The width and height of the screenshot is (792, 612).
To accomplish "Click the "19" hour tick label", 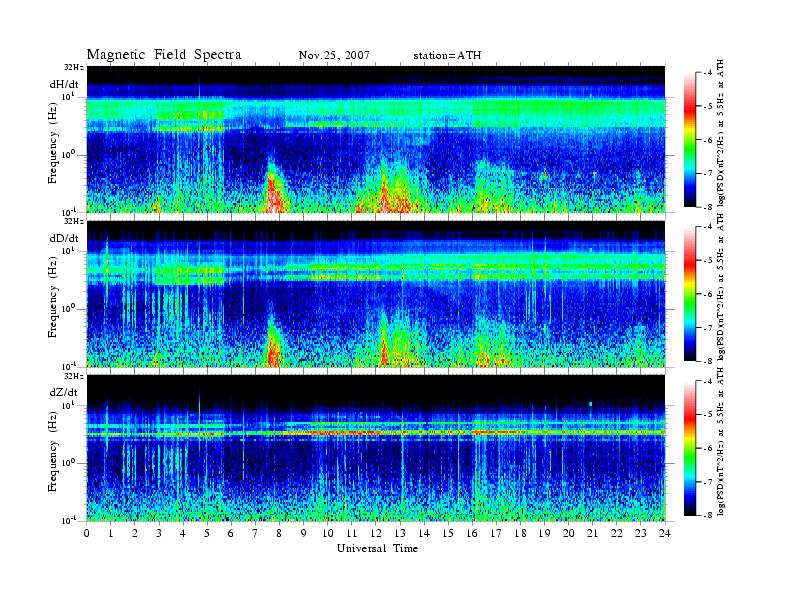I will 544,534.
